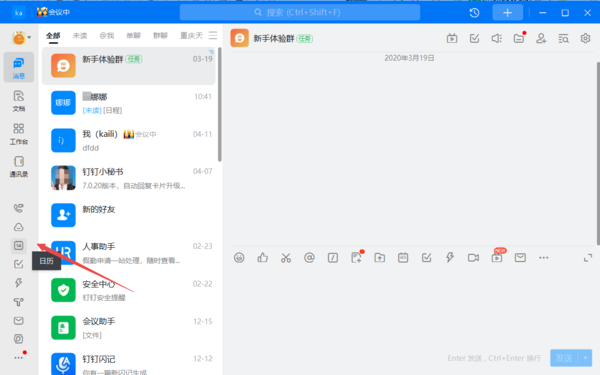Open the Contacts (通讯录) sidebar section

coord(19,166)
